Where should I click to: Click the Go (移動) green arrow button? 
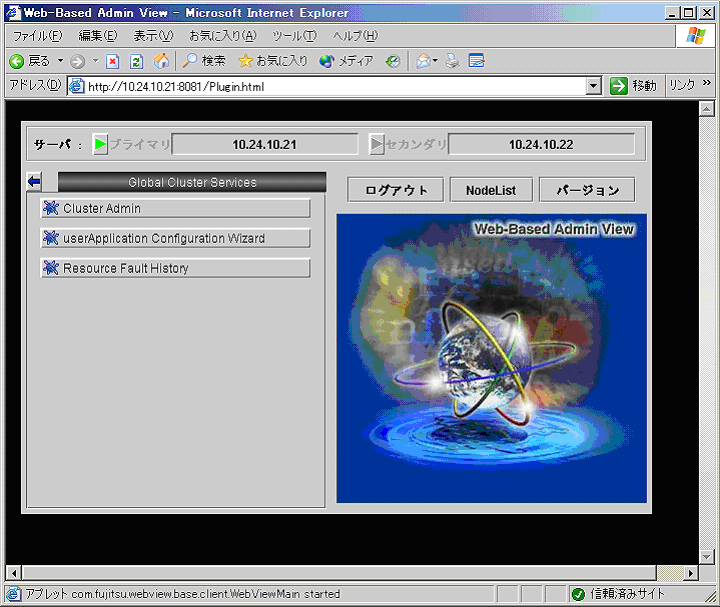click(x=633, y=86)
